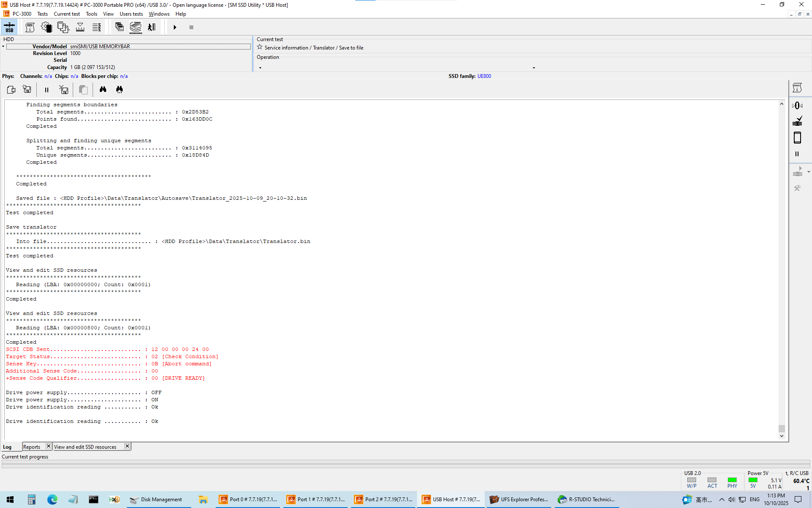This screenshot has width=812, height=508.
Task: Toggle the star beside Service information test
Action: pos(260,47)
